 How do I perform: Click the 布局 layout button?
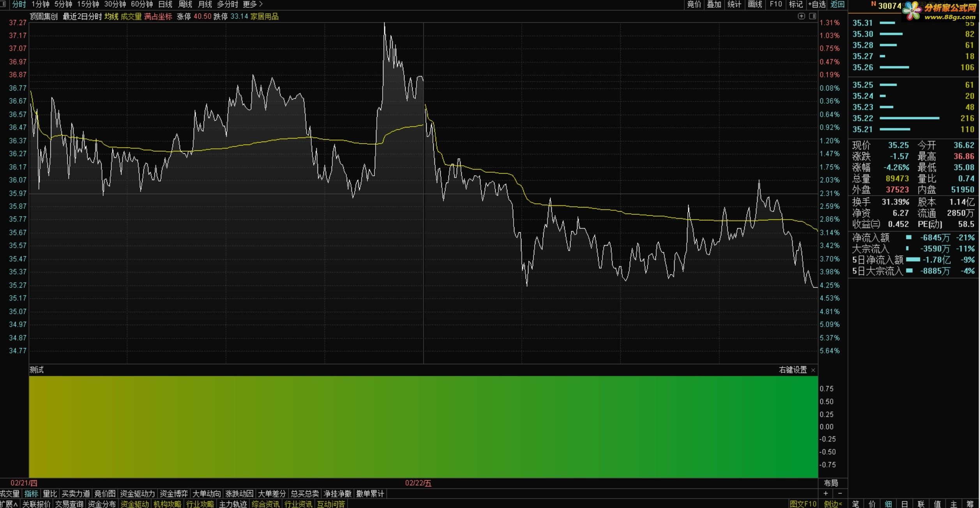point(831,483)
